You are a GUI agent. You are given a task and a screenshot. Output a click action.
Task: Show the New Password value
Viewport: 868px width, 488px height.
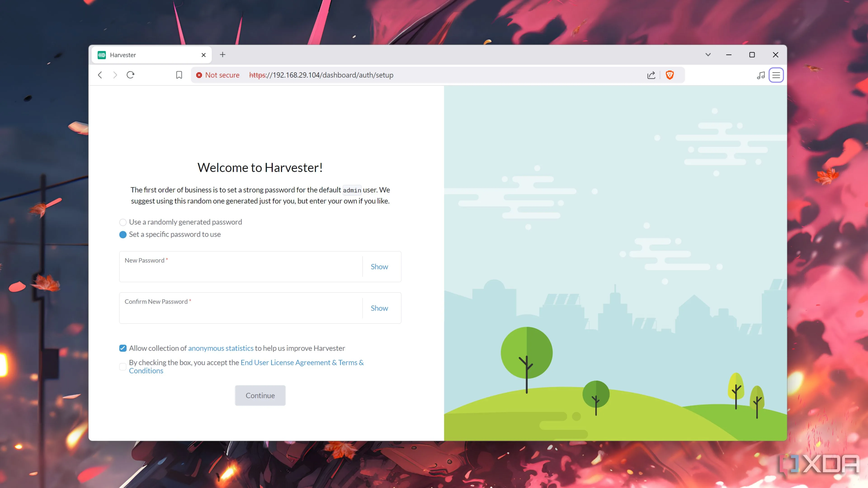(379, 267)
